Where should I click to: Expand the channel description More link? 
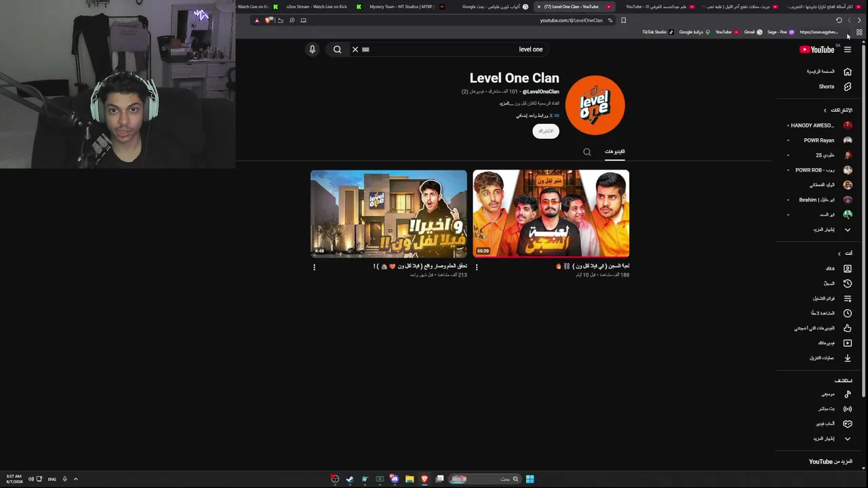pyautogui.click(x=505, y=103)
